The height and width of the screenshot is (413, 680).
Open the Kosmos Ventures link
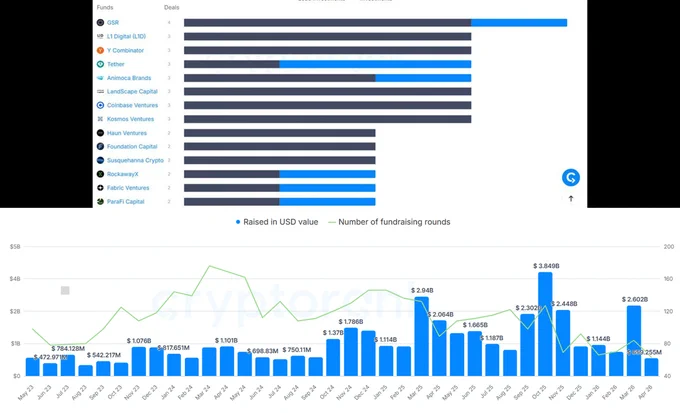131,119
